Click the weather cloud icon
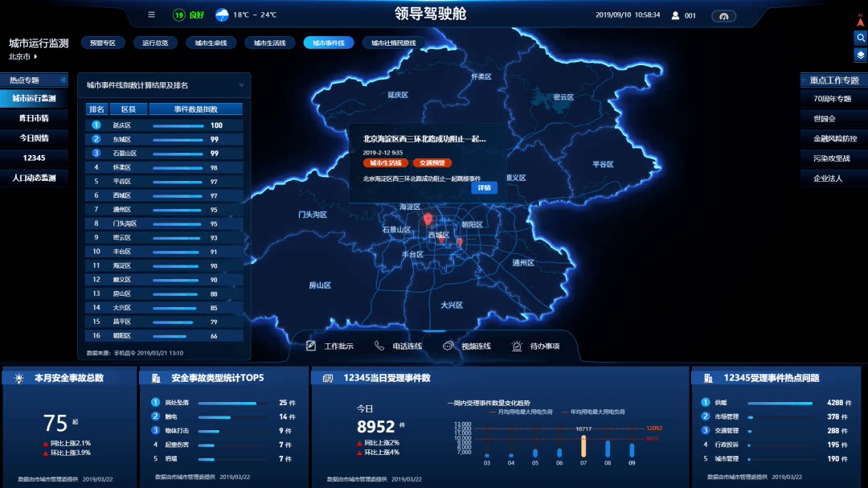The width and height of the screenshot is (868, 488). click(222, 15)
